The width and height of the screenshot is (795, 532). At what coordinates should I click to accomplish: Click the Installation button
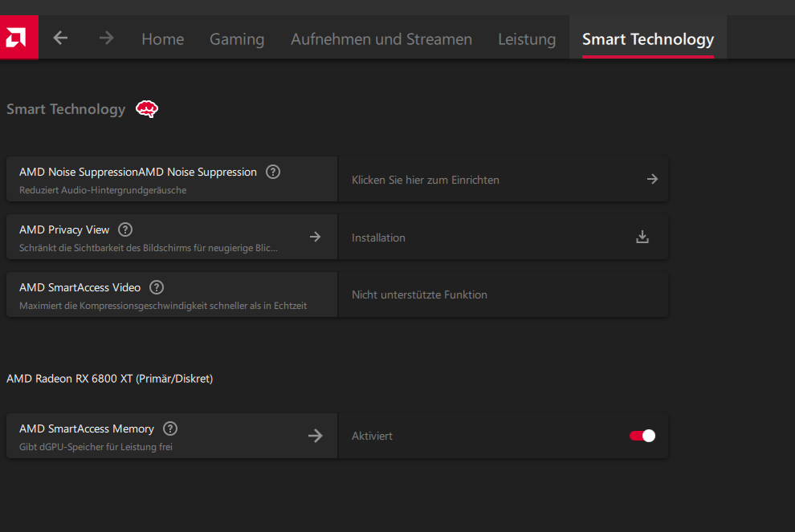point(503,237)
